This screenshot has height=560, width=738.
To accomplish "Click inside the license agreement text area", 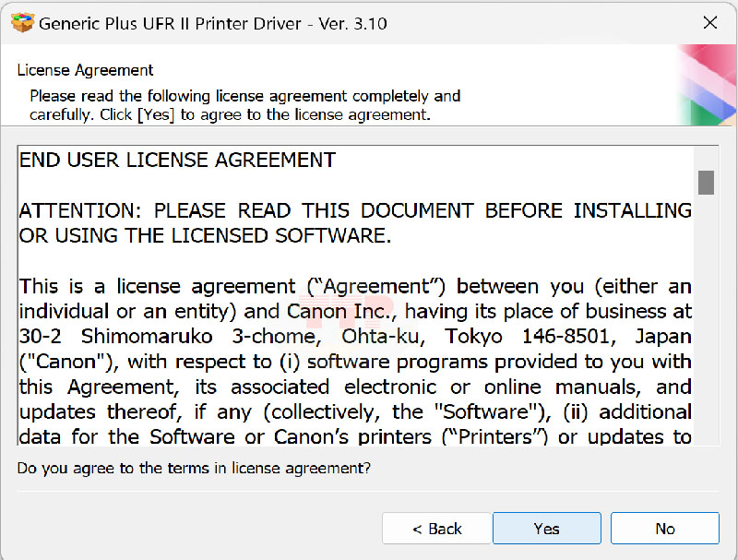I will point(351,295).
